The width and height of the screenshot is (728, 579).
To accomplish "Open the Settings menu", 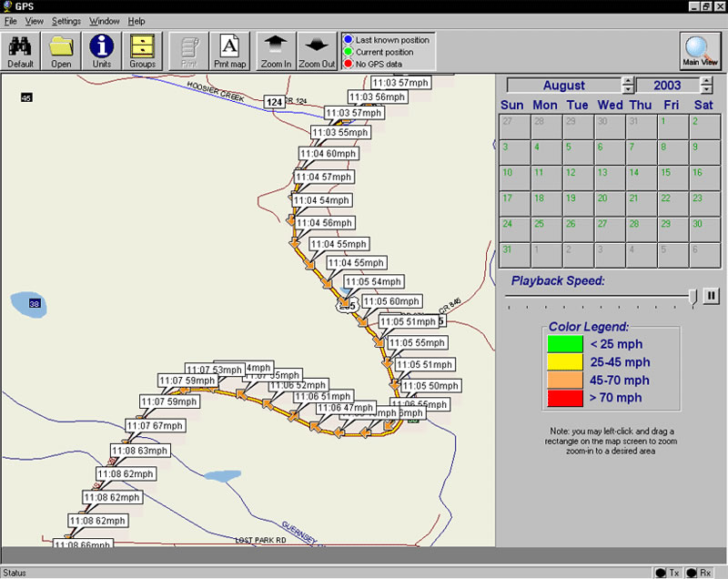I will point(66,21).
